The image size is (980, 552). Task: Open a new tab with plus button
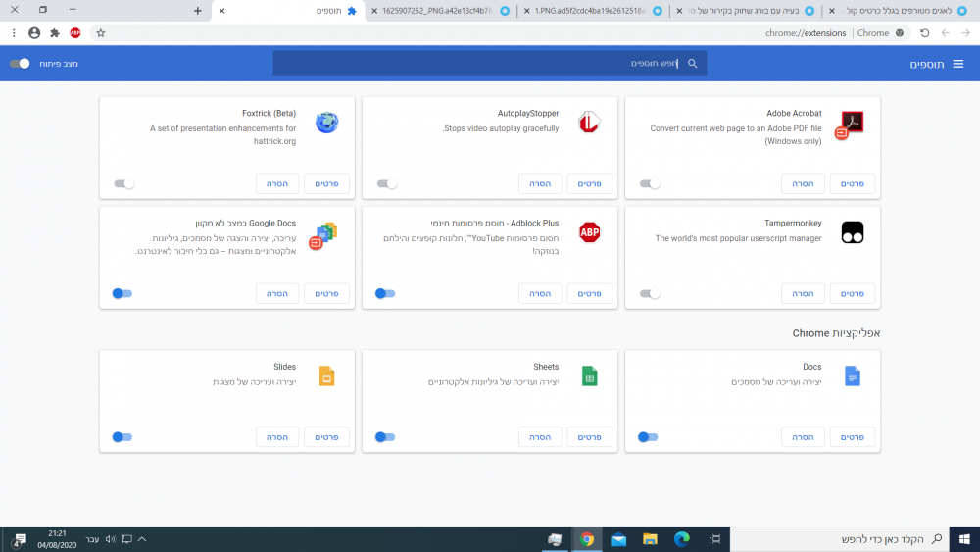coord(198,11)
